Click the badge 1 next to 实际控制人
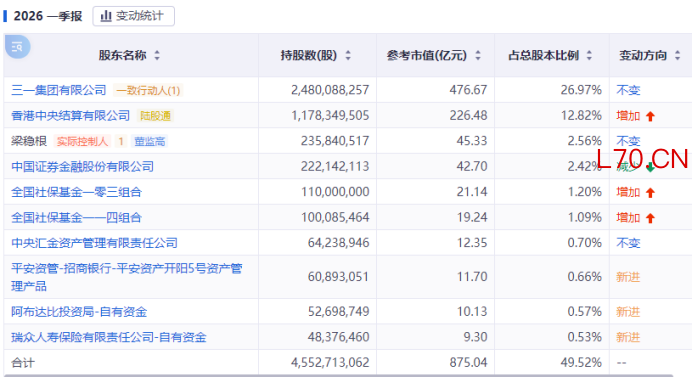The image size is (692, 377). [121, 141]
